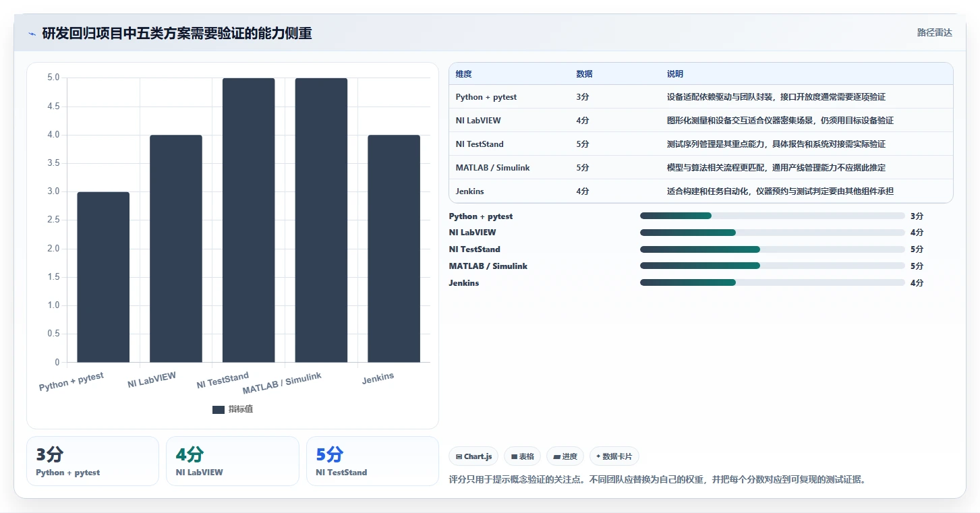This screenshot has width=980, height=513.
Task: Click the 数据卡片 tag chip
Action: [x=614, y=456]
